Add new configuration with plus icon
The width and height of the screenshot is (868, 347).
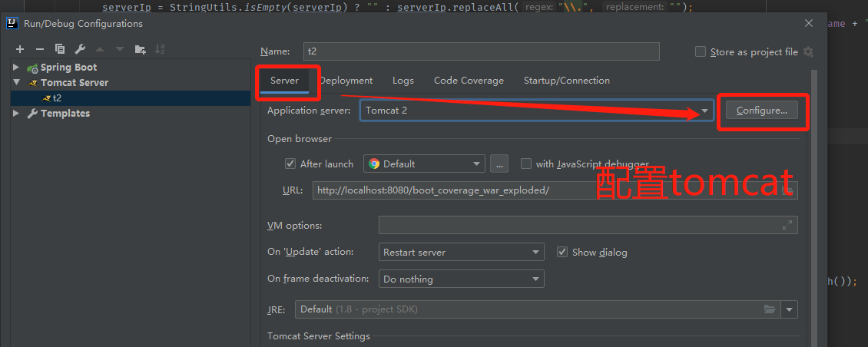tap(20, 49)
